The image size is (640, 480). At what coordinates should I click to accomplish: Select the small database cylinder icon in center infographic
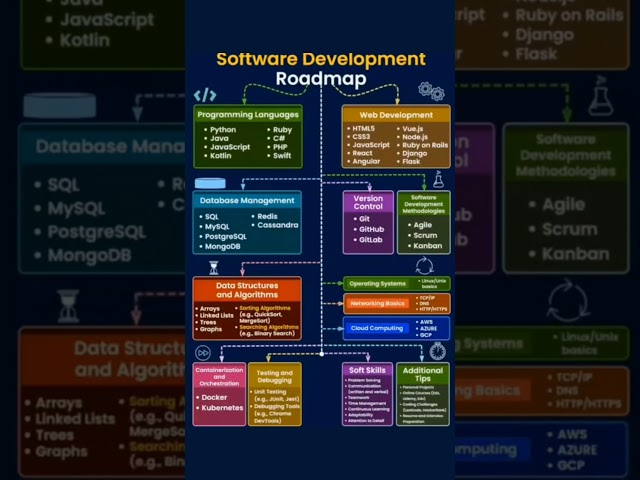coord(210,183)
